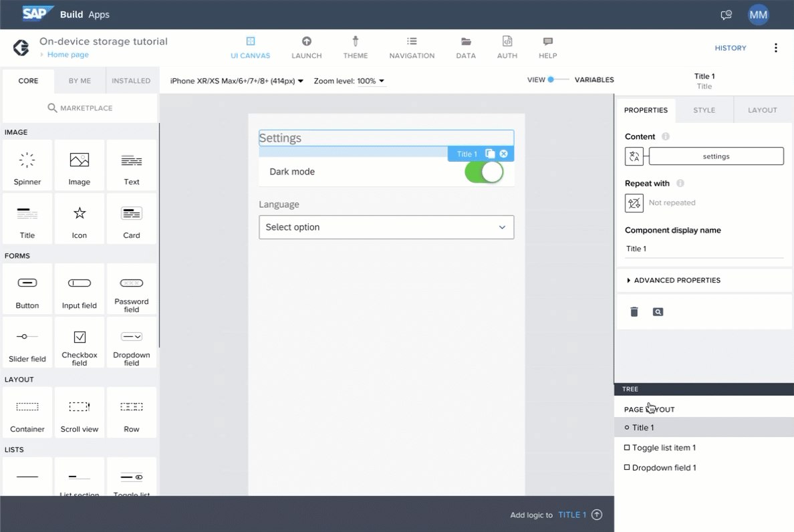
Task: Select the Slider field component
Action: tap(27, 343)
